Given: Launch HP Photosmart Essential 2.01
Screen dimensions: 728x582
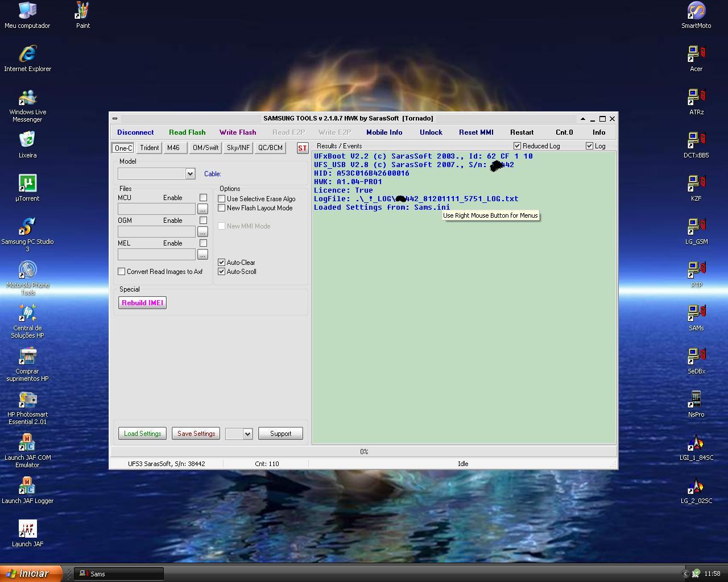Looking at the screenshot, I should 27,408.
